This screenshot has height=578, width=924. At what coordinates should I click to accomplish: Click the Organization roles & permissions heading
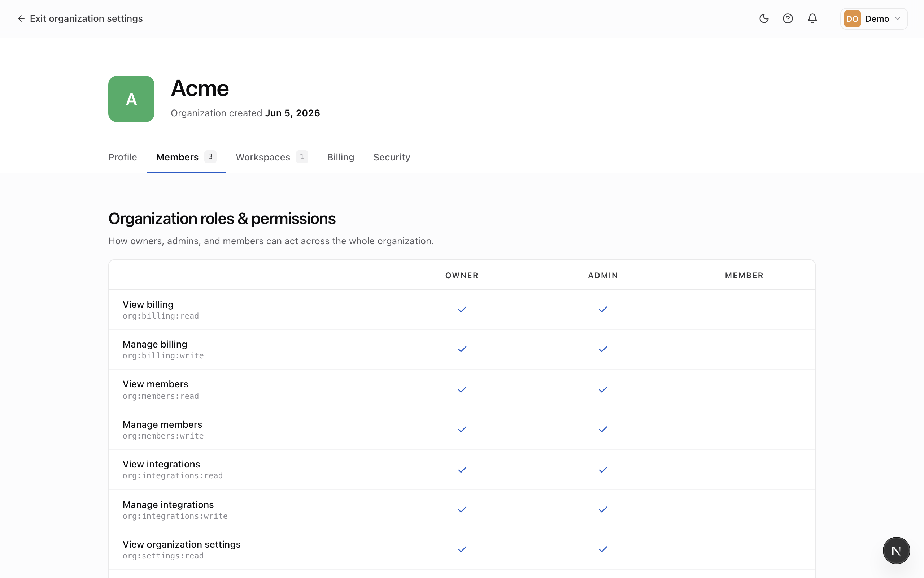pyautogui.click(x=222, y=219)
